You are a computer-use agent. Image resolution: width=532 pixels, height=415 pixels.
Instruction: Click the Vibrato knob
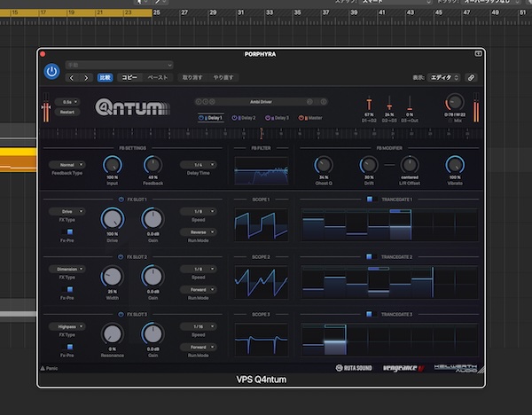pos(455,165)
